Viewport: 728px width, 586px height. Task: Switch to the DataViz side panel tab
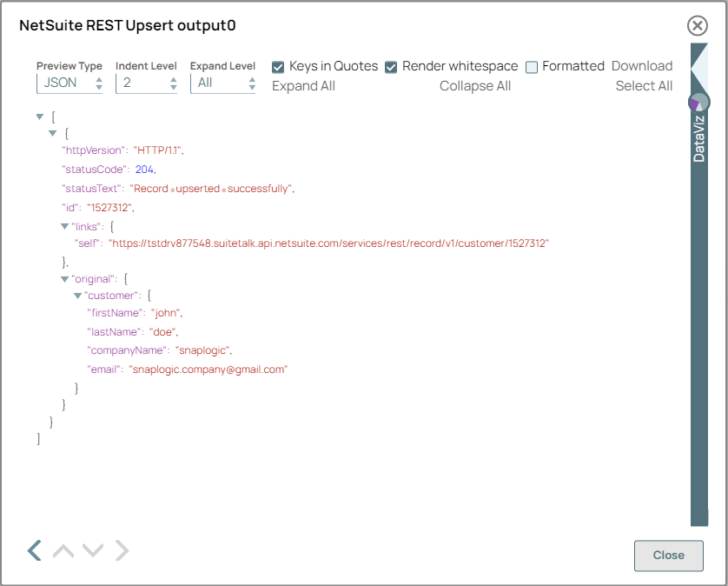(x=698, y=139)
